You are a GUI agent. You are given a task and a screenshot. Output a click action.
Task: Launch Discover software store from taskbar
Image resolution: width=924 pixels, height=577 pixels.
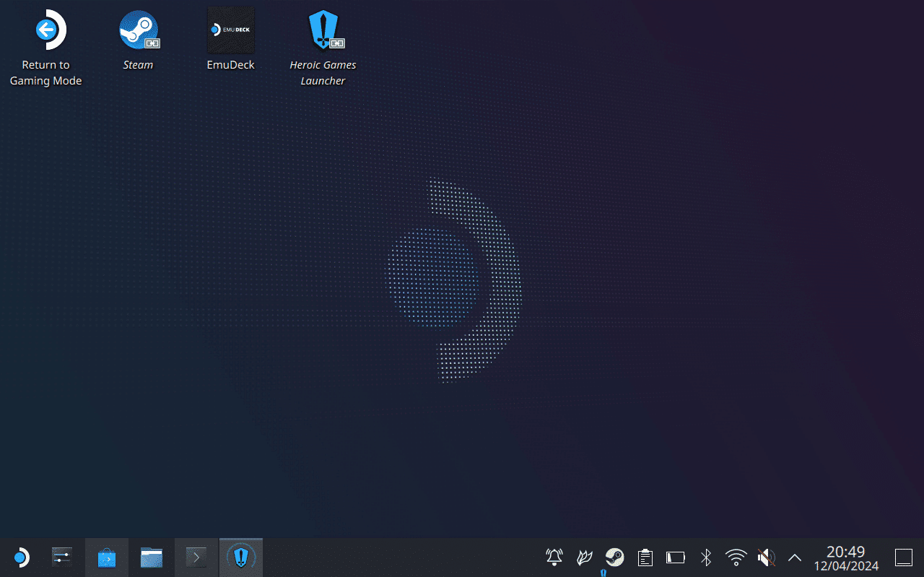coord(107,558)
